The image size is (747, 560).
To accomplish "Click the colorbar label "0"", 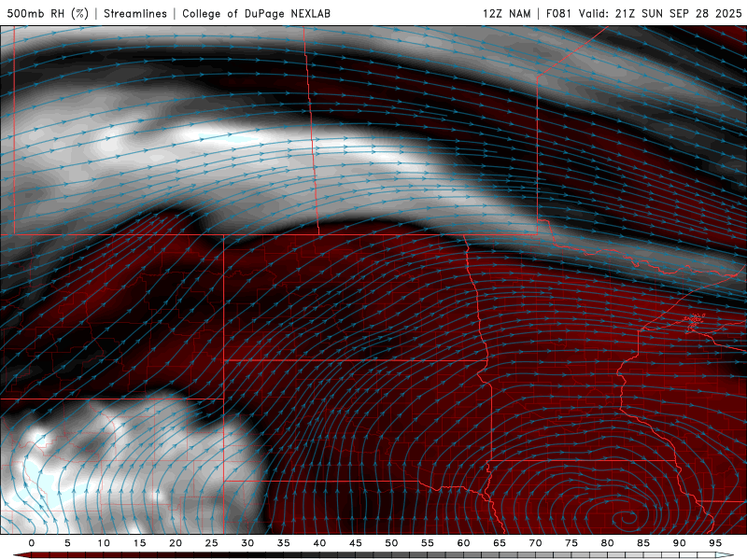I will point(32,543).
